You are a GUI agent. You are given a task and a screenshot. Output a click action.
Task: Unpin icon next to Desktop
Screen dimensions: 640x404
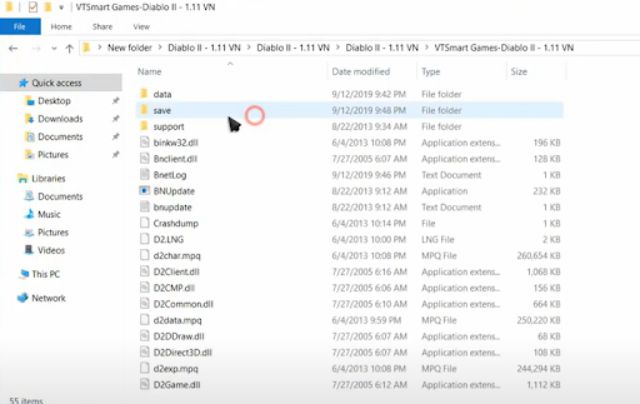click(116, 100)
